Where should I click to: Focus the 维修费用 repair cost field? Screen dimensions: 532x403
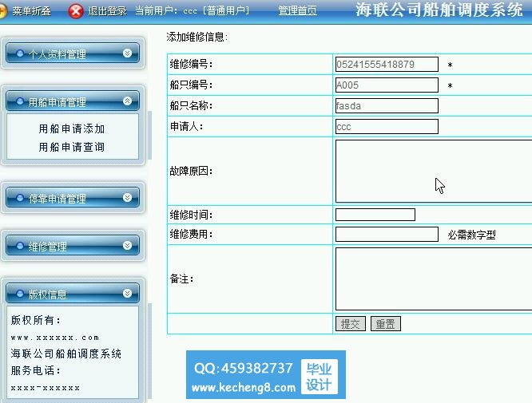387,234
